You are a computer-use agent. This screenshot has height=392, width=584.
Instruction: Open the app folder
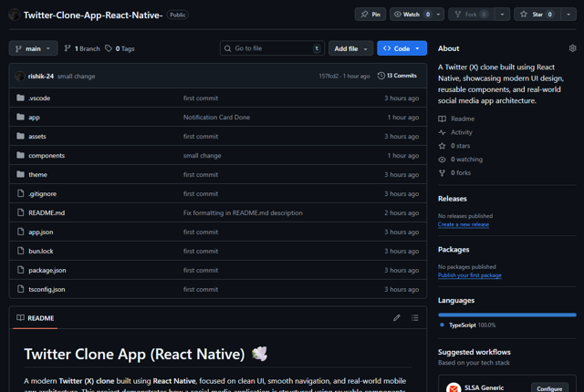click(35, 118)
